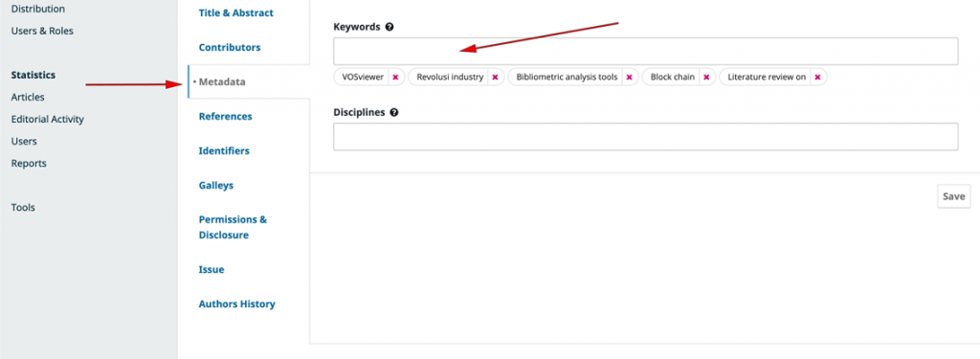Go to Tools in the sidebar

click(23, 207)
